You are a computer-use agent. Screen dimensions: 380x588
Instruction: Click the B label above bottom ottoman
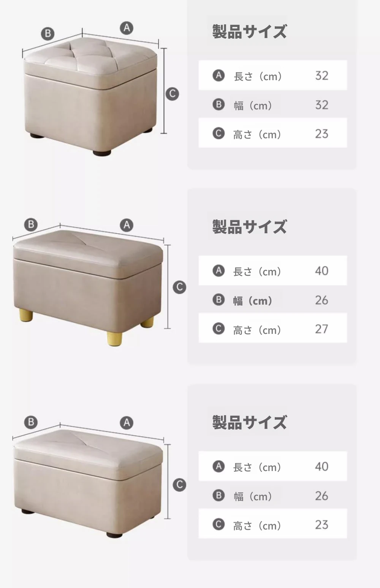click(x=31, y=422)
